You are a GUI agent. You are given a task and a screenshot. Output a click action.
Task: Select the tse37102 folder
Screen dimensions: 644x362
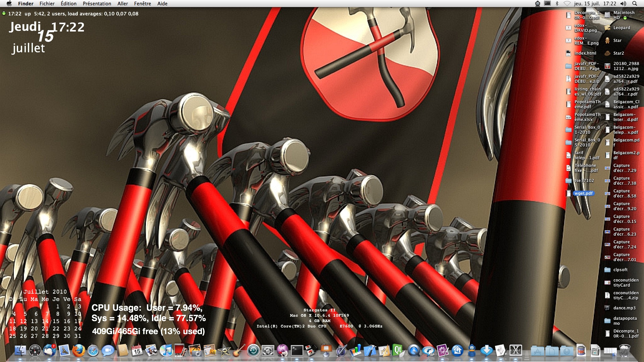[580, 181]
